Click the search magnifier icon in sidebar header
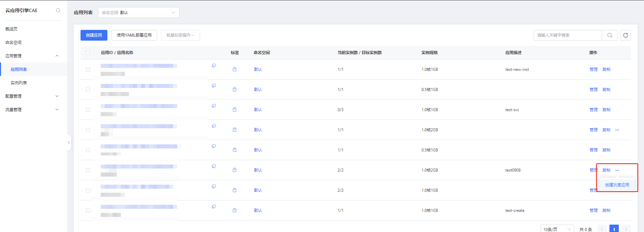This screenshot has height=232, width=644. 58,10
